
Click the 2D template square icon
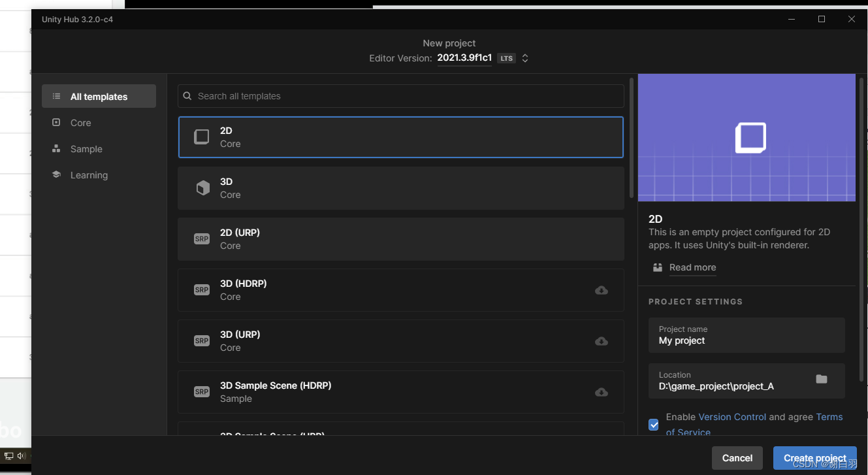202,137
